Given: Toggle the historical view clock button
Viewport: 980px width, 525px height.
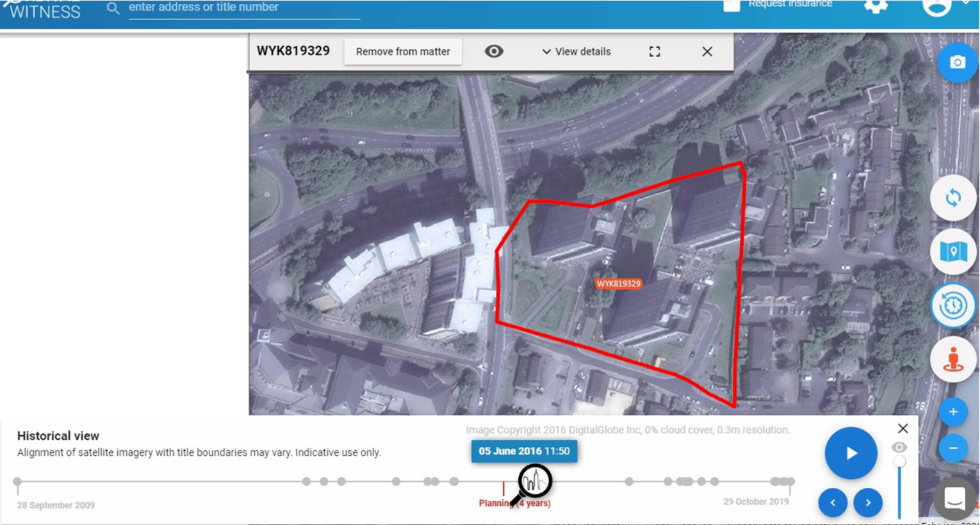Looking at the screenshot, I should pyautogui.click(x=953, y=305).
